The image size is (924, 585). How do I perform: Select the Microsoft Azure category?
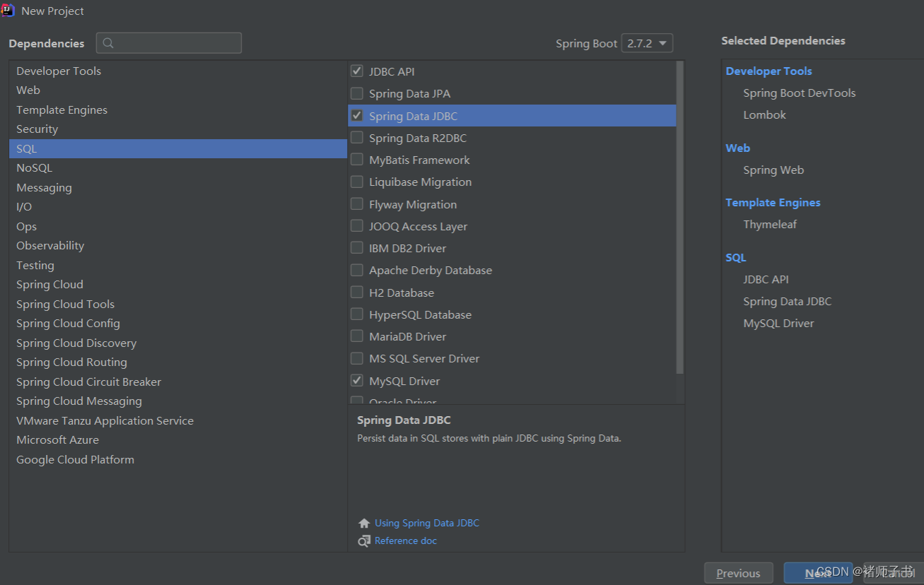pos(178,439)
